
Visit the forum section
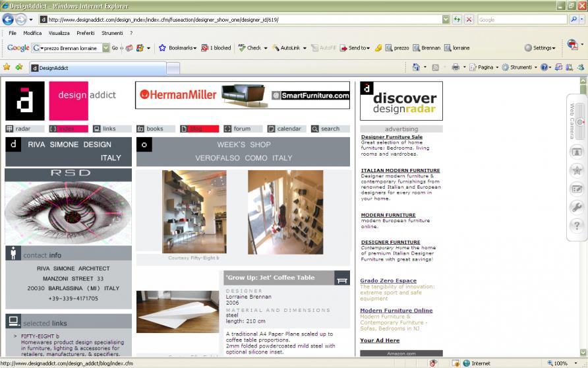(x=243, y=129)
